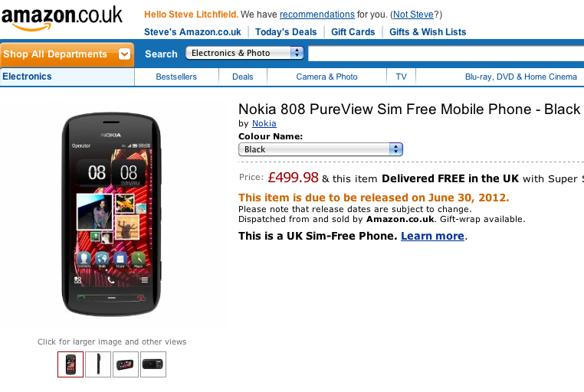Click Learn more about Sim-Free phones
Viewport: 584px width, 392px height.
pyautogui.click(x=432, y=236)
